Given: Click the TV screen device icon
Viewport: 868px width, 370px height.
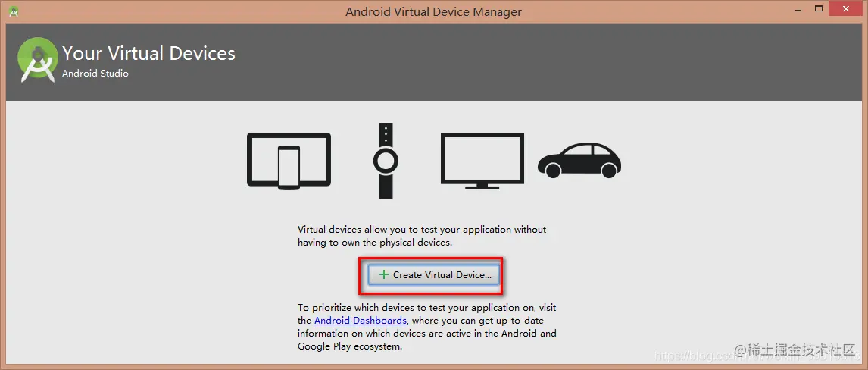Looking at the screenshot, I should pos(482,161).
